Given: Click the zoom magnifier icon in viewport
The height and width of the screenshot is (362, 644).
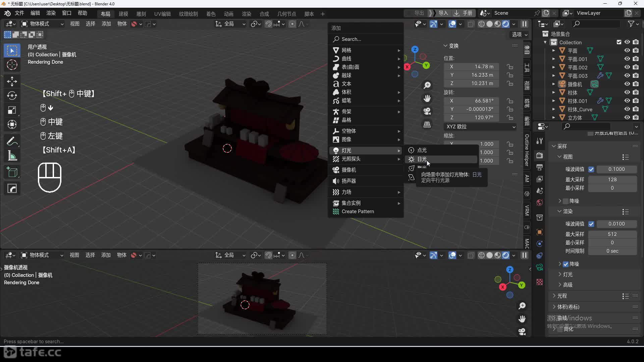Looking at the screenshot, I should pos(427,85).
